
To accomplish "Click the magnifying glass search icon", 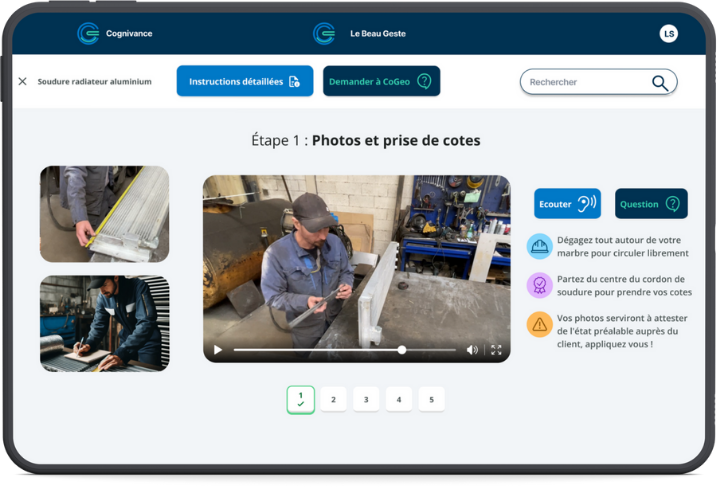I will pos(659,83).
